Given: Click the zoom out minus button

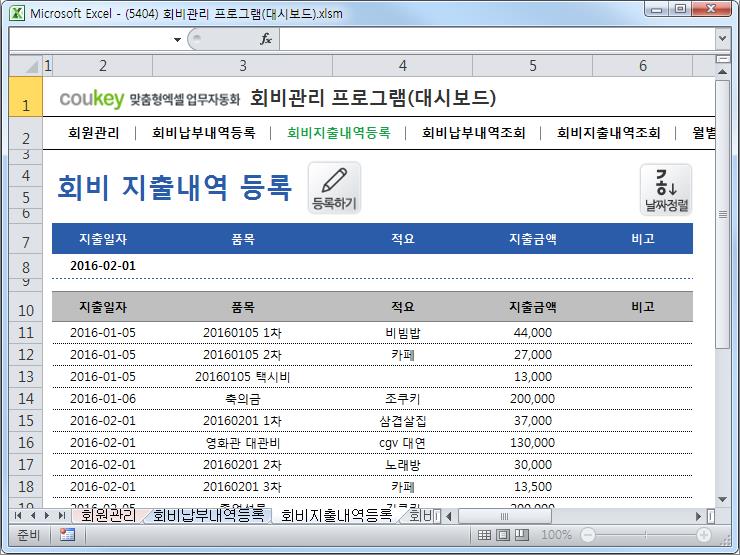Looking at the screenshot, I should tap(588, 535).
